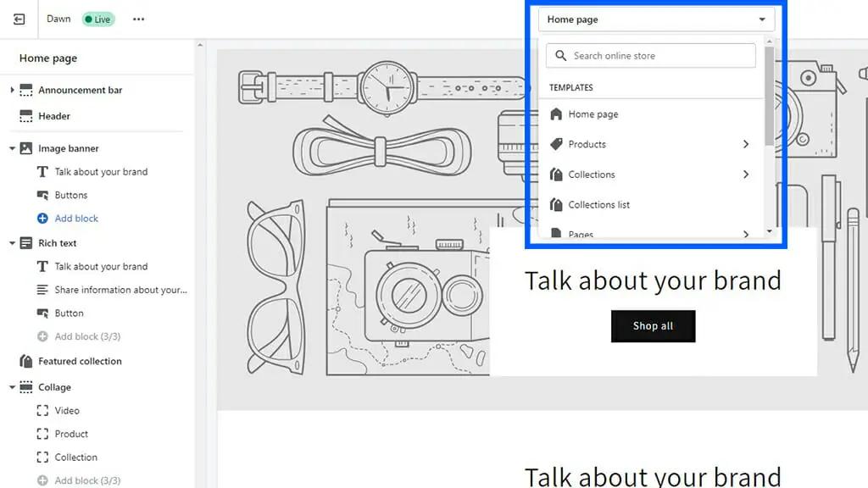Click the template list scrollbar thumb
Image resolution: width=868 pixels, height=488 pixels.
click(x=769, y=93)
